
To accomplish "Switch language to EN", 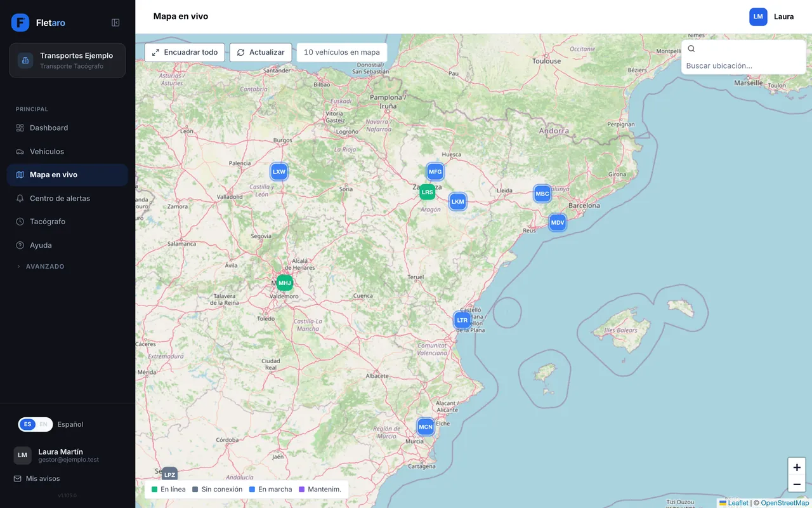I will [x=43, y=424].
